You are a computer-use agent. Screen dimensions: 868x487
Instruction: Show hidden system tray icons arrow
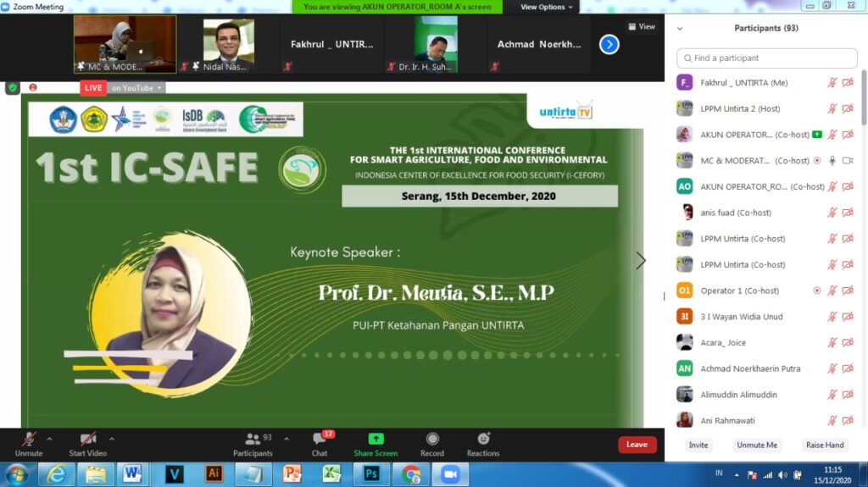tap(737, 475)
